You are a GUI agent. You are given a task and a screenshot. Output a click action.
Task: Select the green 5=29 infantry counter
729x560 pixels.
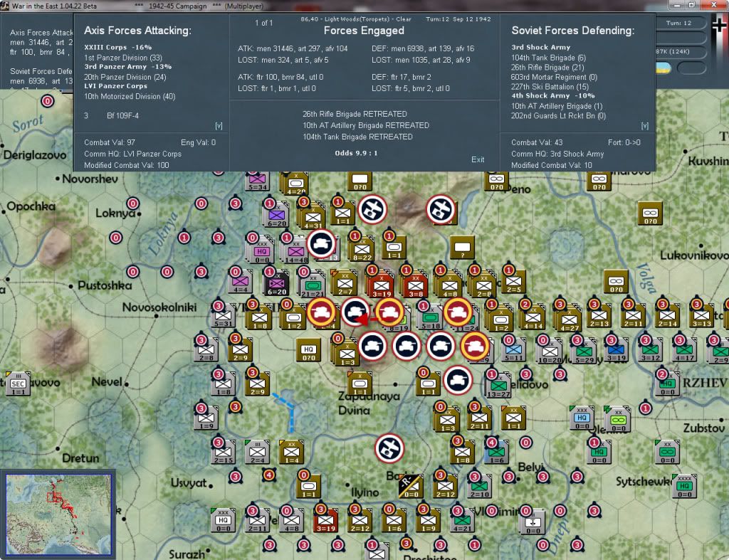click(x=584, y=352)
